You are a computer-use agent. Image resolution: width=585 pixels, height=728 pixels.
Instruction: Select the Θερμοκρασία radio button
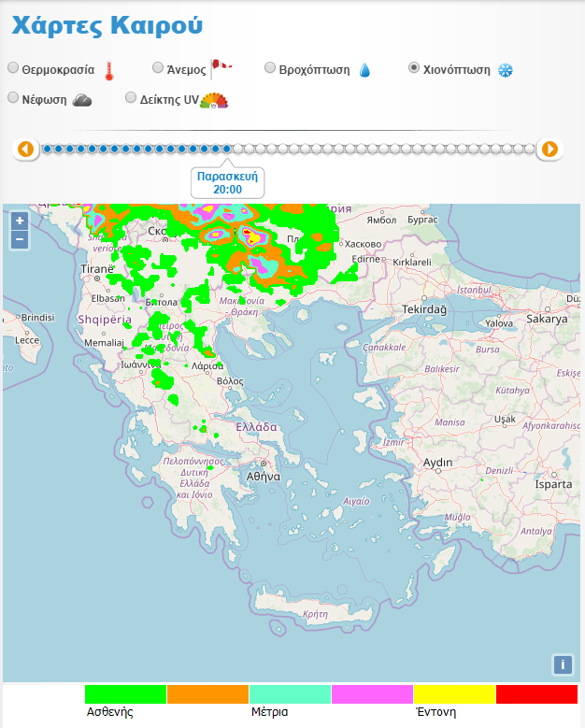pyautogui.click(x=13, y=68)
